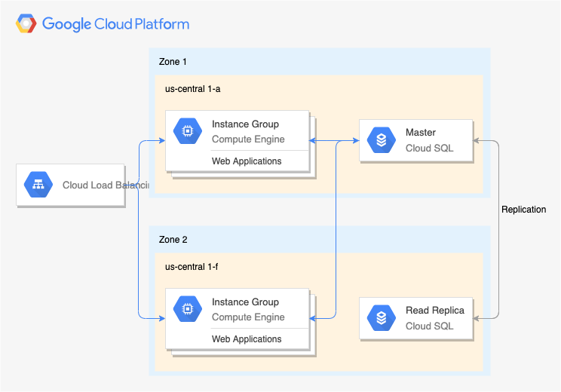This screenshot has height=392, width=561.
Task: Click the Replication connector label
Action: [x=524, y=210]
